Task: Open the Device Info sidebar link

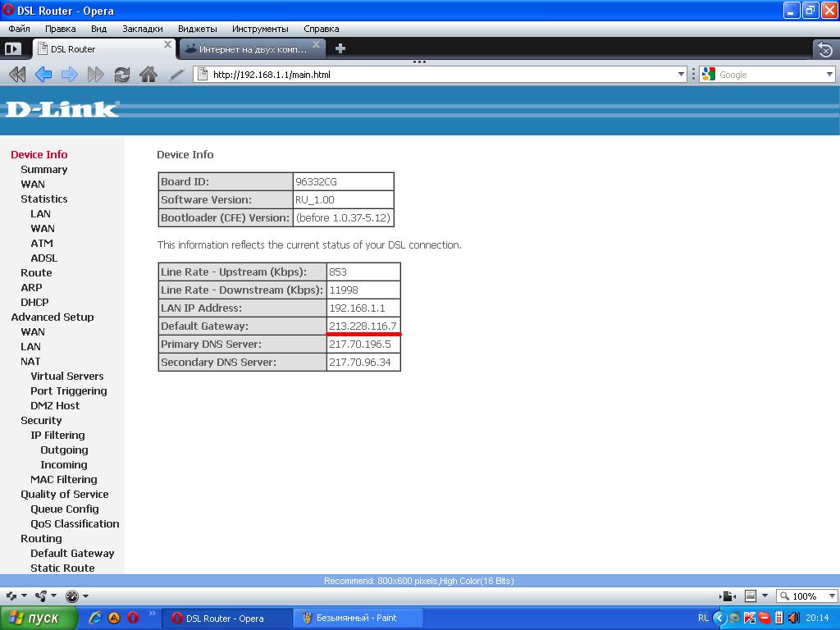Action: [39, 154]
